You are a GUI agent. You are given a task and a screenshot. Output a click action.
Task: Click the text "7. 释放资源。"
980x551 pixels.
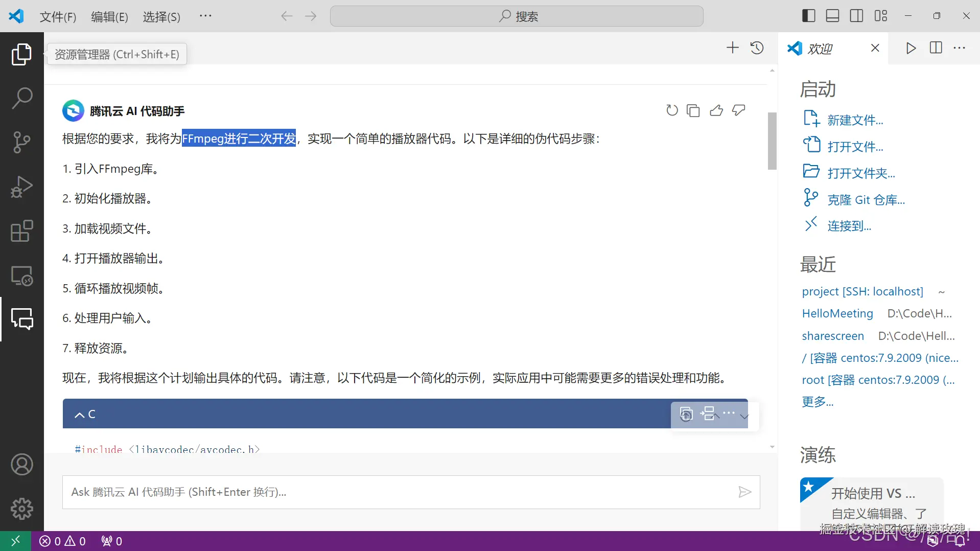[x=96, y=348]
